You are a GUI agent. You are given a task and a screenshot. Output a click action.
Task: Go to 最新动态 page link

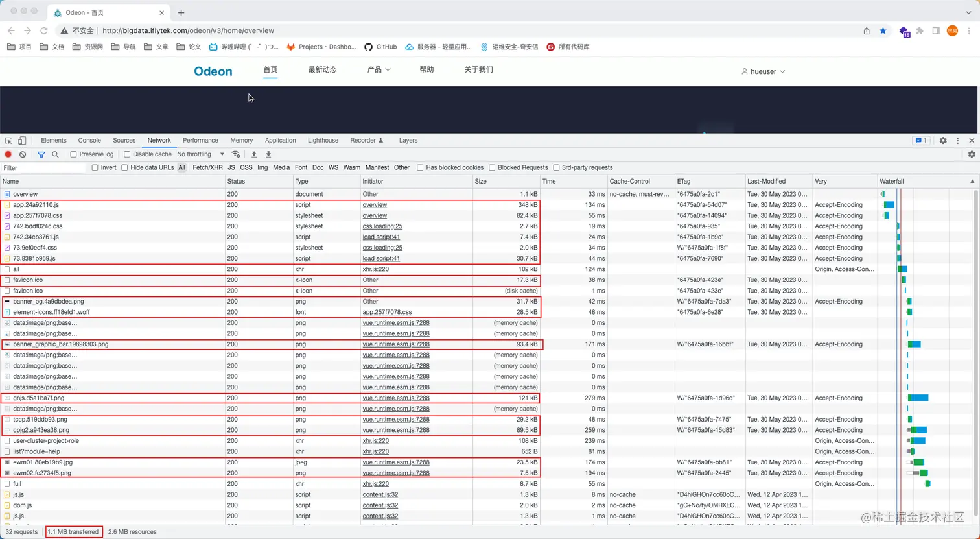pos(322,69)
